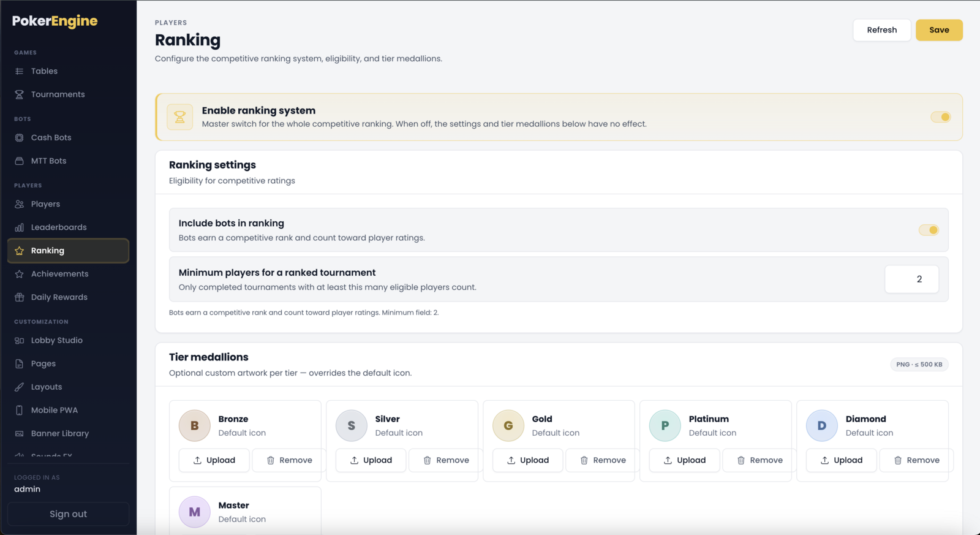
Task: Click the Ranking star icon
Action: pyautogui.click(x=19, y=251)
